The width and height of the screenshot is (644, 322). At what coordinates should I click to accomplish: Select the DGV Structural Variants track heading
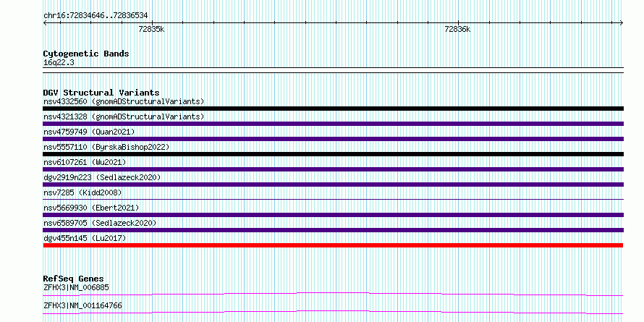[101, 93]
